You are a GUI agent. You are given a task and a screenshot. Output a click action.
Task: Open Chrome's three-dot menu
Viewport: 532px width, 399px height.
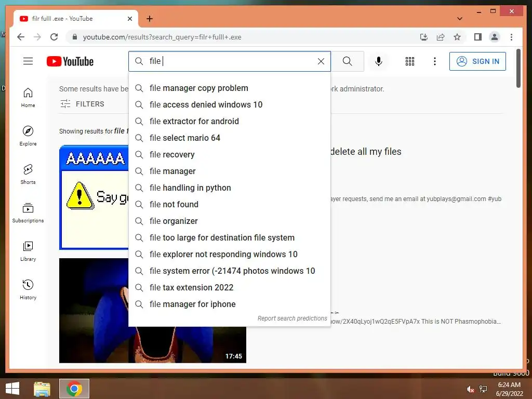[x=511, y=37]
